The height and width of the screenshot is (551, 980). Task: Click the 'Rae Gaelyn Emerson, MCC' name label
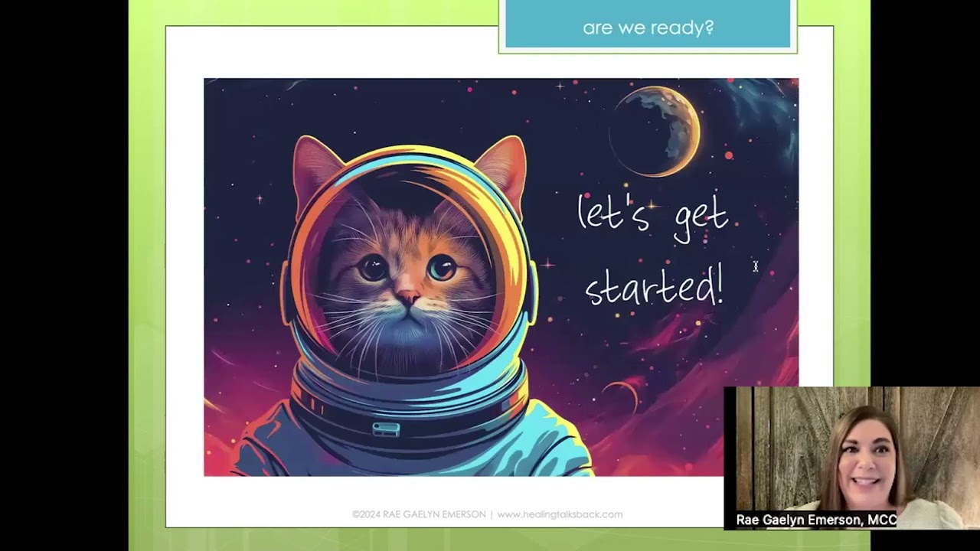point(816,520)
